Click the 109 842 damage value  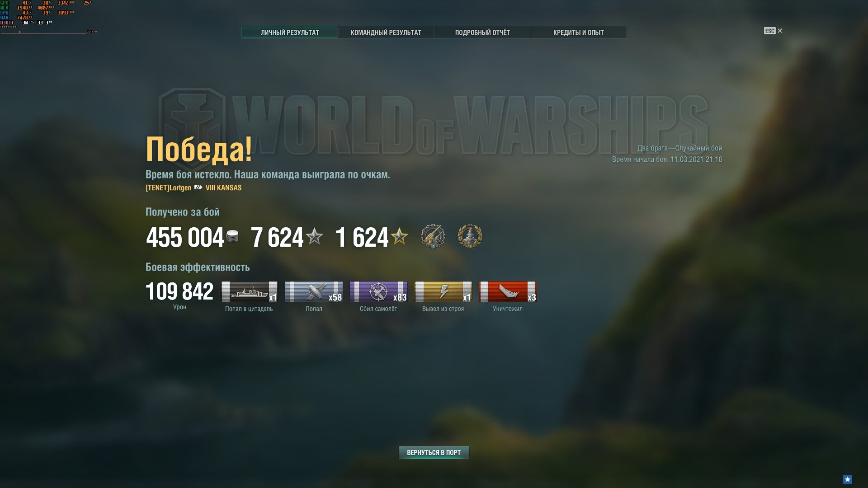(179, 291)
